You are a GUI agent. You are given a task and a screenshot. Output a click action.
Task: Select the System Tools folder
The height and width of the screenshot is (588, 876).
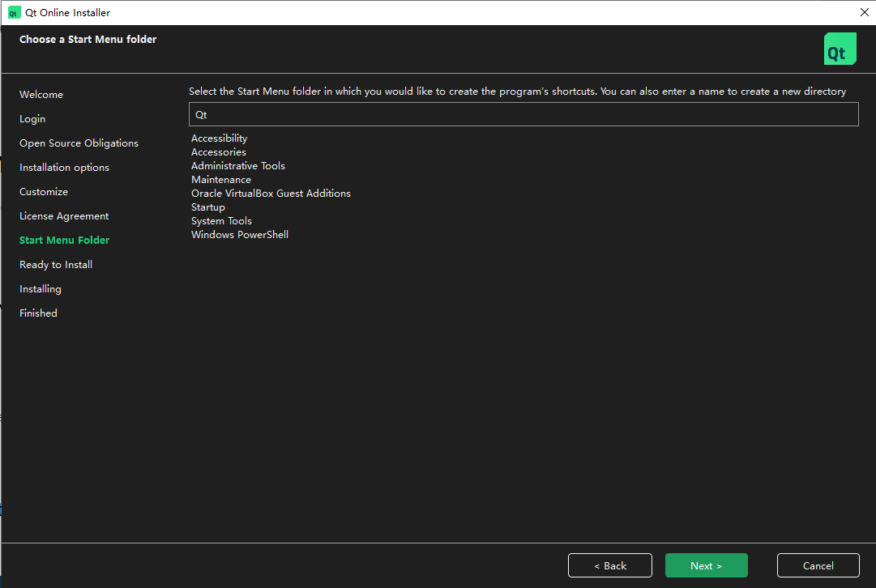coord(221,221)
